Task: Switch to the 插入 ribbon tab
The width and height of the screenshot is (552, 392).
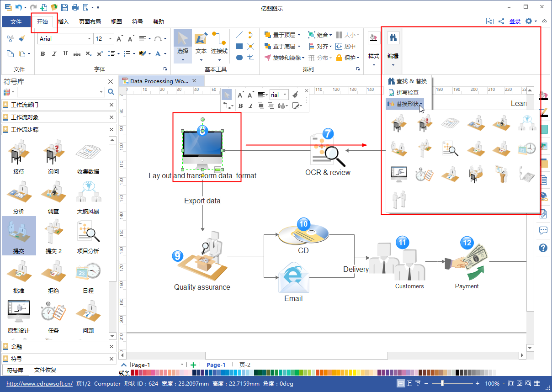Action: [x=64, y=21]
